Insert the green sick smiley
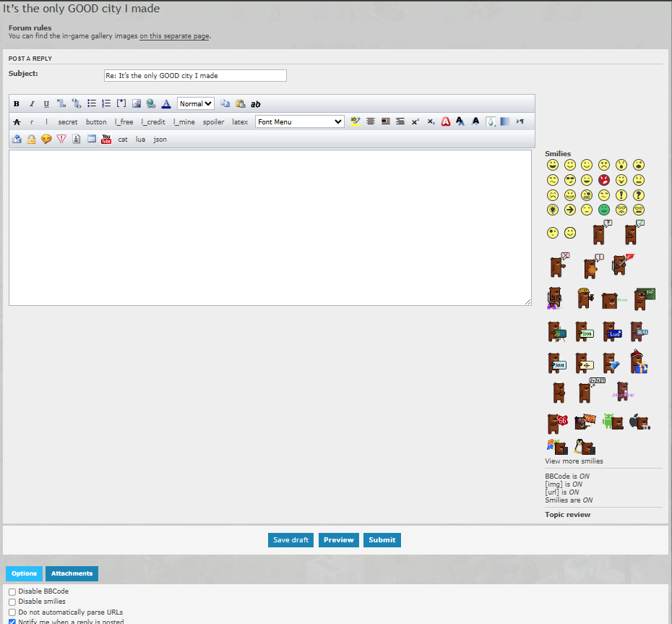 604,210
